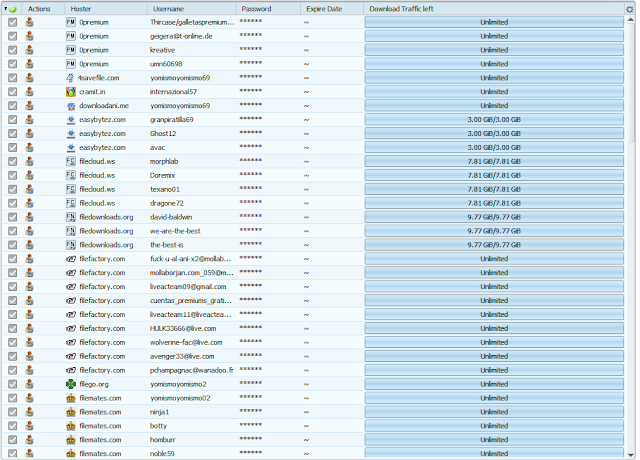640x460 pixels.
Task: Click action icon for homburr account
Action: [x=29, y=440]
